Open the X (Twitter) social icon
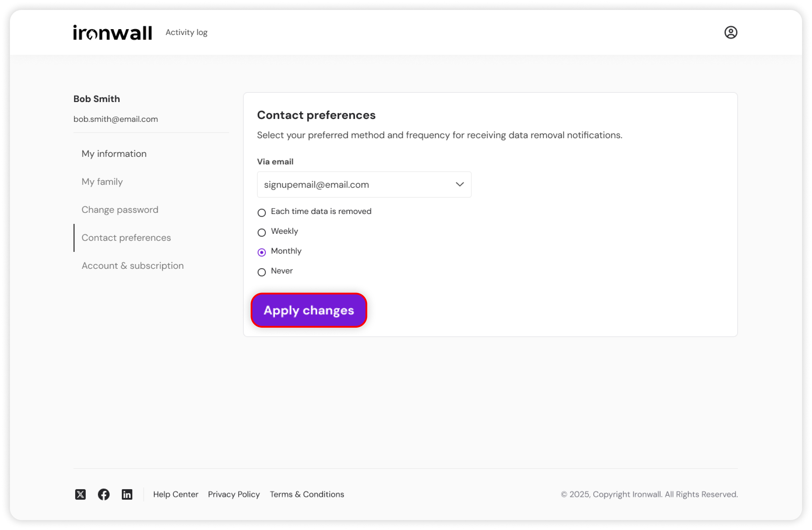This screenshot has width=812, height=530. point(80,494)
